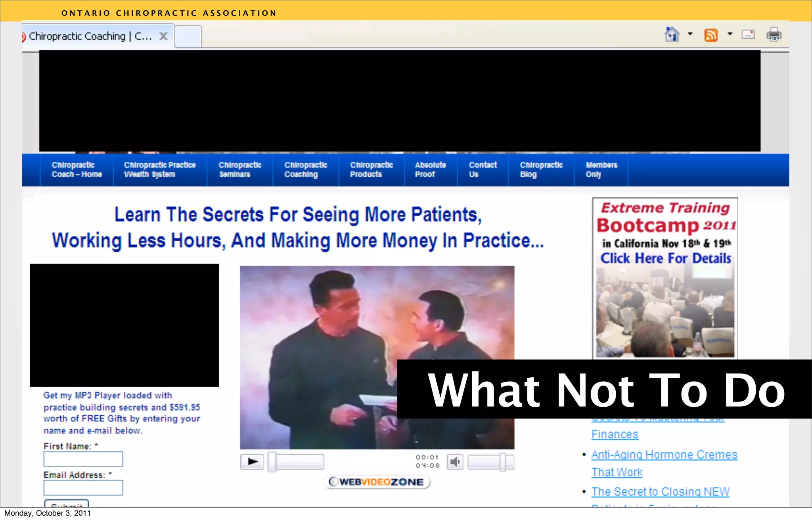Expand the RSS feeds dropdown arrow
The image size is (812, 520).
tap(730, 34)
